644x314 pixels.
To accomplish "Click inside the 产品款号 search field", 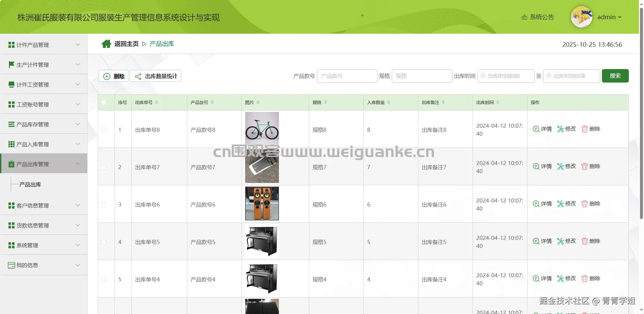I will click(347, 76).
